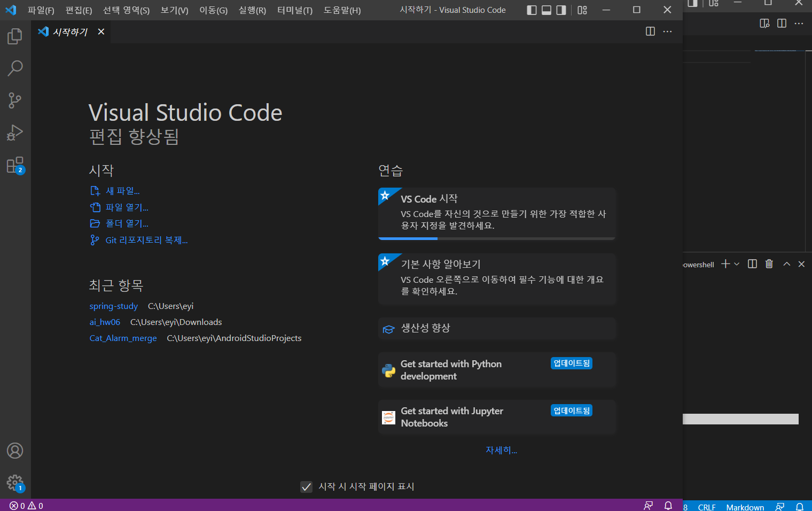This screenshot has width=812, height=511.
Task: Toggle bottom panel layout icon
Action: [x=546, y=10]
